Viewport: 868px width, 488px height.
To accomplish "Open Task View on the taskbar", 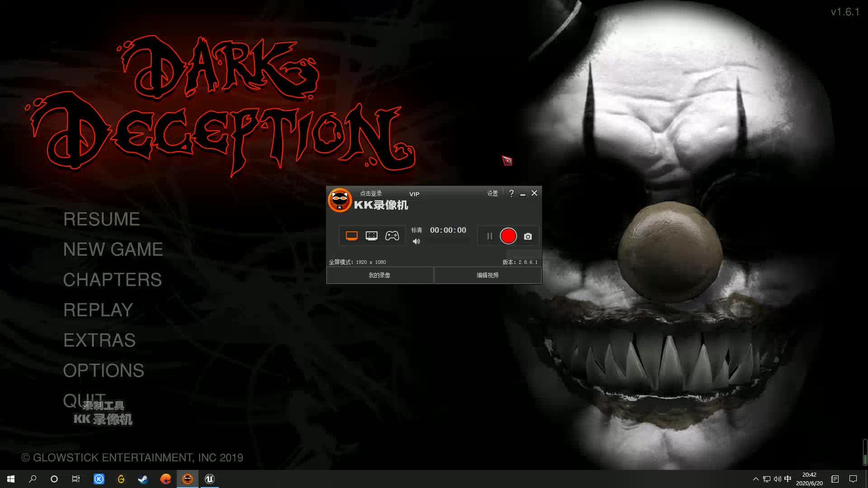I will pyautogui.click(x=76, y=479).
